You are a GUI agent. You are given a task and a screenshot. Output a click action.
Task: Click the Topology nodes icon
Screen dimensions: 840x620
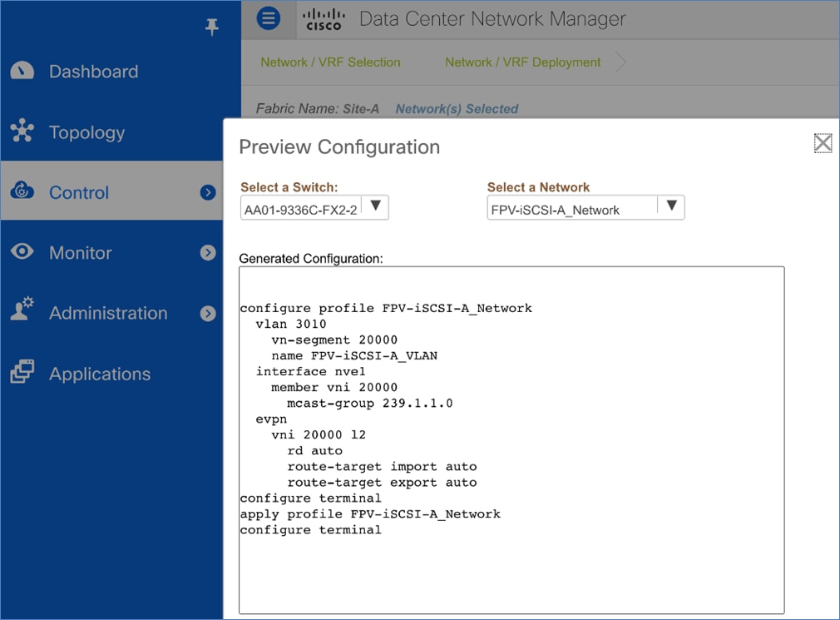point(22,130)
